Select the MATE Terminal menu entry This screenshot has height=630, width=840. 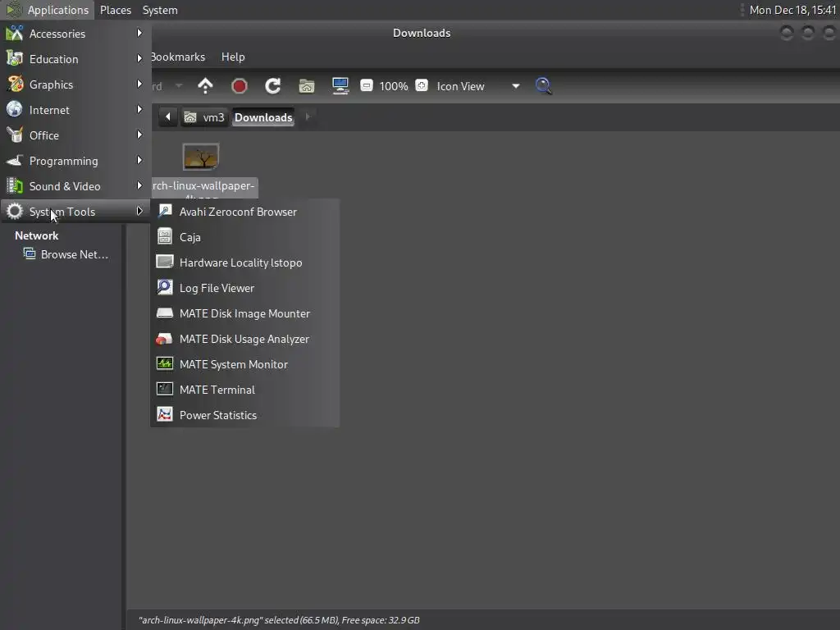click(245, 390)
